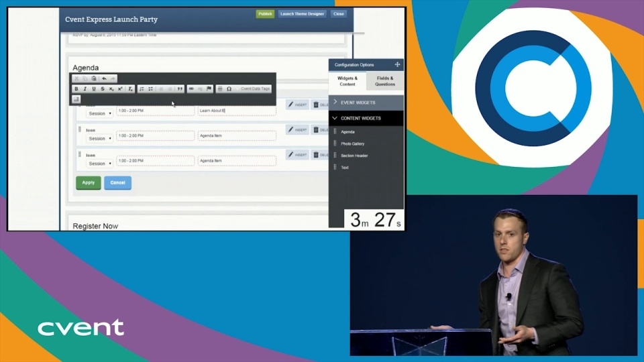Click the 'Learn About' agenda description field
The height and width of the screenshot is (362, 644).
click(x=236, y=111)
